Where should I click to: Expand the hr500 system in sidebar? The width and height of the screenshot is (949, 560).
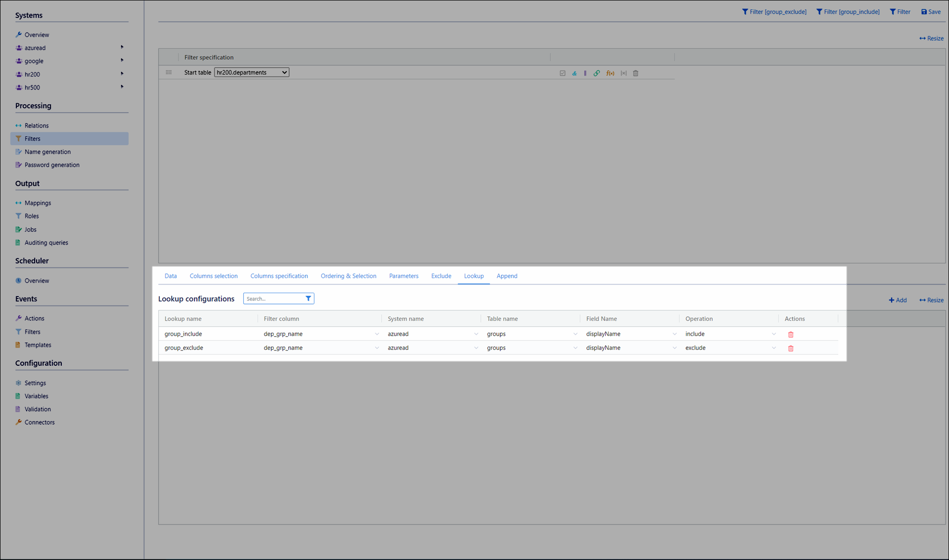[x=122, y=87]
